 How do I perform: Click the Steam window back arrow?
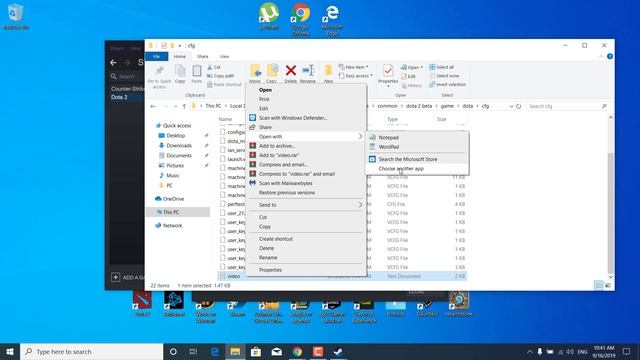(113, 62)
